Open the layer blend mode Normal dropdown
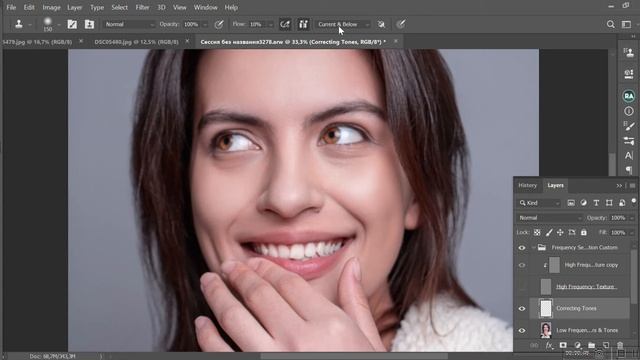 [x=549, y=218]
